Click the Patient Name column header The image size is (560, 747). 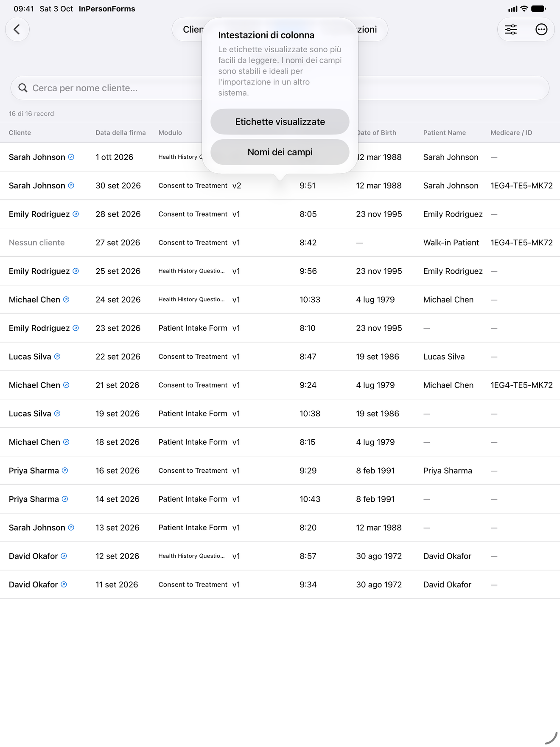[445, 133]
